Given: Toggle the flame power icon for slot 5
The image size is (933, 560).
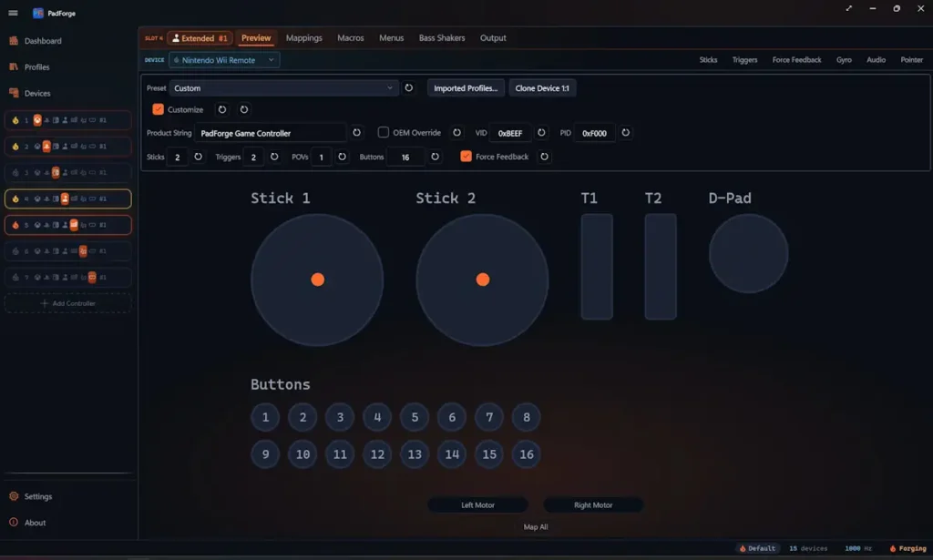Looking at the screenshot, I should pyautogui.click(x=15, y=225).
